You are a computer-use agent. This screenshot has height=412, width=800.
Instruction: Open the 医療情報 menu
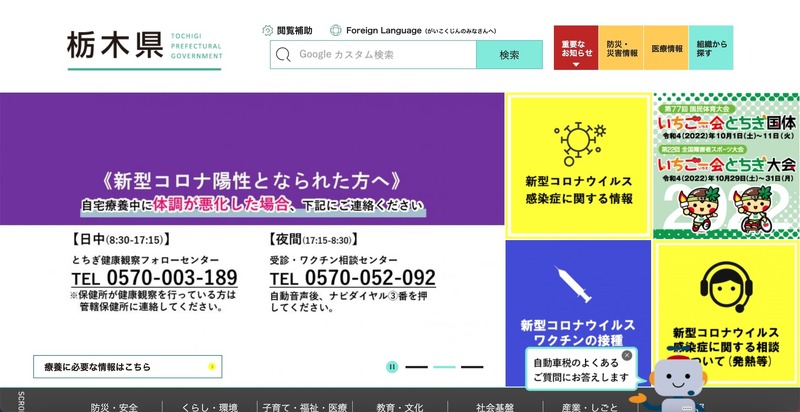tap(667, 48)
